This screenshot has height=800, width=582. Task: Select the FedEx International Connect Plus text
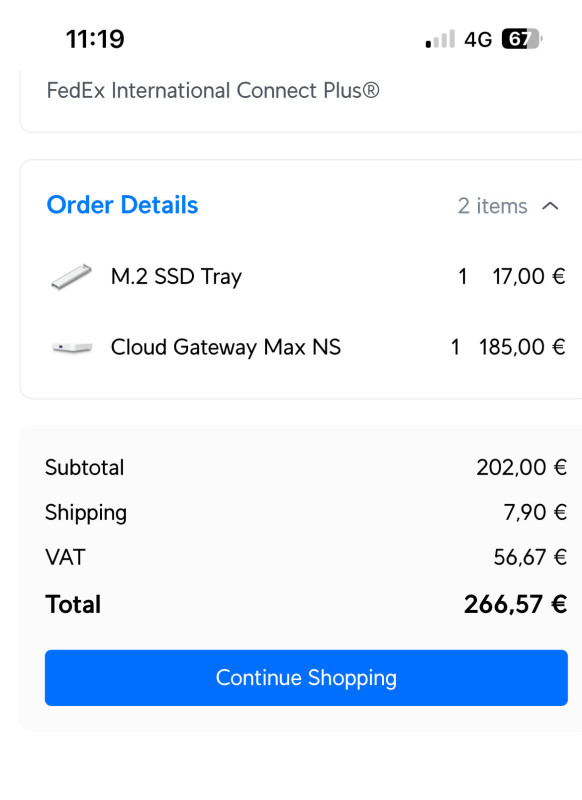click(213, 91)
